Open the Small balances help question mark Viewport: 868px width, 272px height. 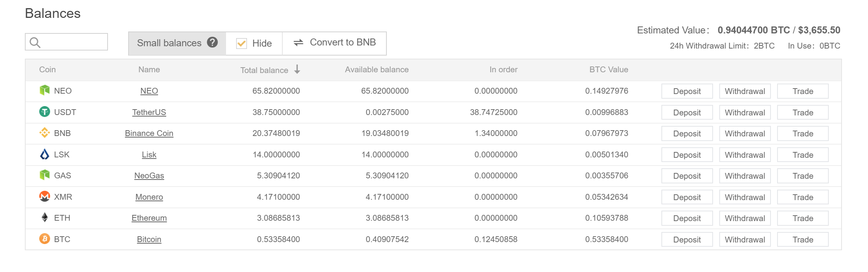(212, 42)
